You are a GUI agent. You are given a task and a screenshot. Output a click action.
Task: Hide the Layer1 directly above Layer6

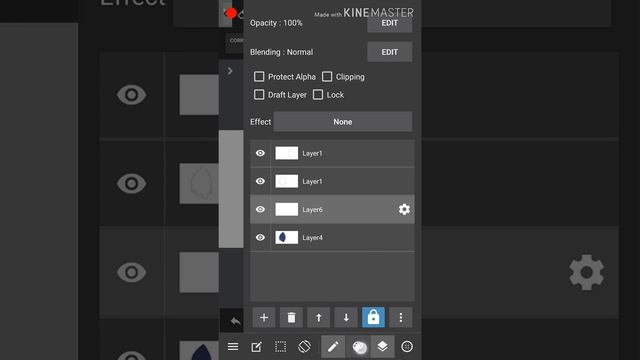pyautogui.click(x=260, y=181)
